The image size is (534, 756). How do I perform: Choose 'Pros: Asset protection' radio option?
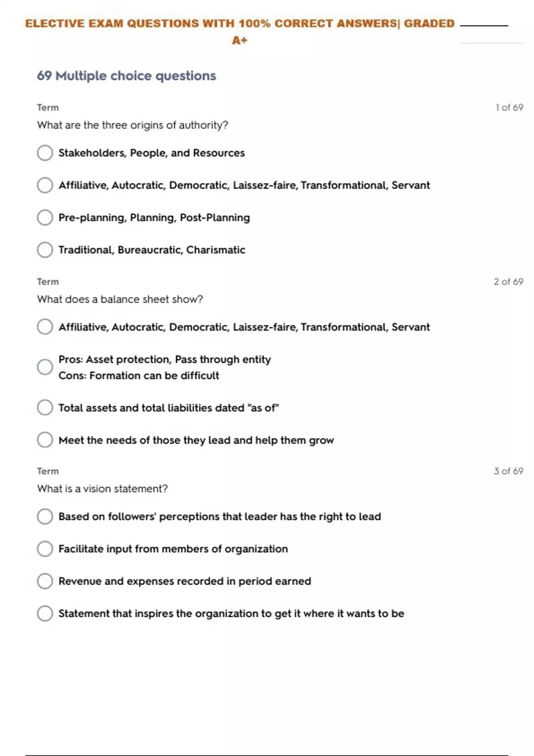45,367
